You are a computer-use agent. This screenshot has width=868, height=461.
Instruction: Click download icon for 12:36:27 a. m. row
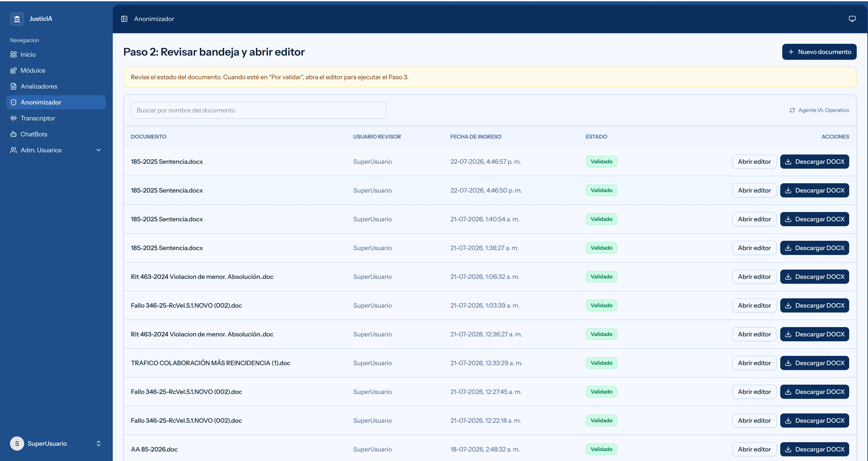(788, 334)
